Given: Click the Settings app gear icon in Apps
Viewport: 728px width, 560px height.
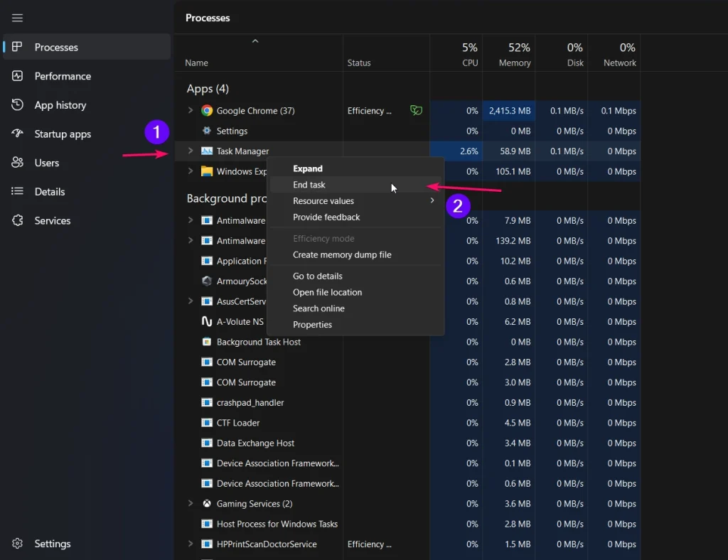Looking at the screenshot, I should (x=207, y=131).
